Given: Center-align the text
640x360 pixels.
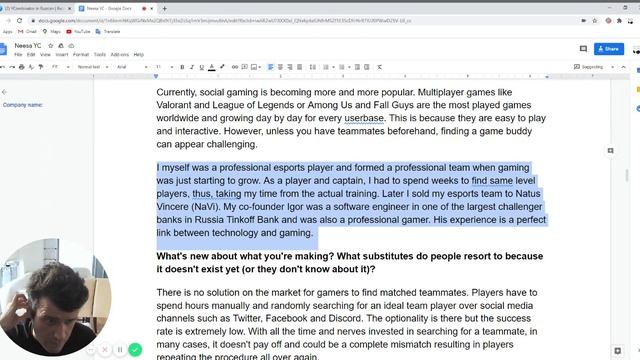Looking at the screenshot, I should (280, 67).
